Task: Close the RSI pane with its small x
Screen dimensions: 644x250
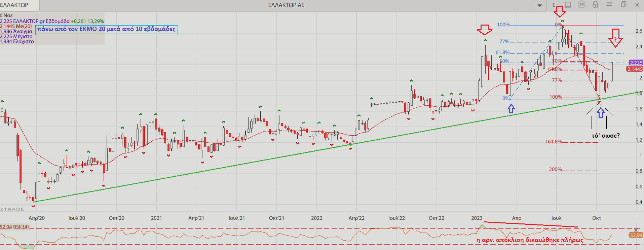Action: click(x=636, y=230)
